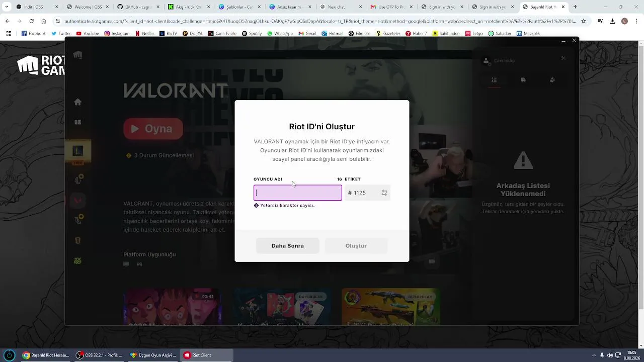Open the Canlı Tv izle bookmark

coord(223,34)
